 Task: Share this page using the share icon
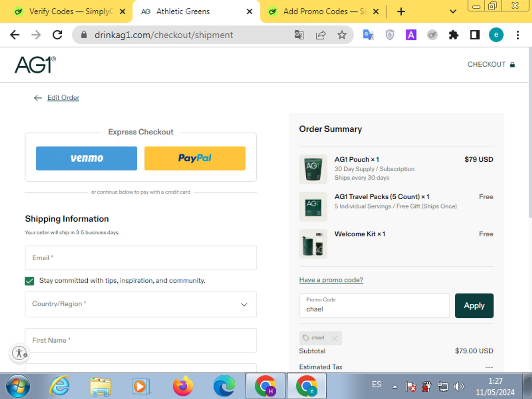pos(321,35)
